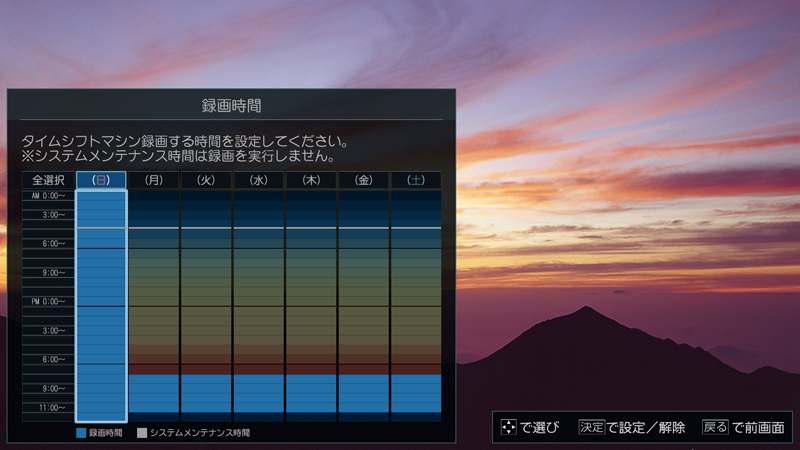Click the Thursday (木) day header
The height and width of the screenshot is (450, 800).
click(x=311, y=180)
